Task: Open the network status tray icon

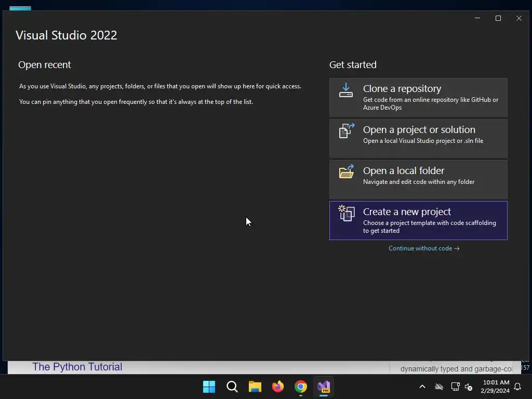Action: pyautogui.click(x=455, y=387)
